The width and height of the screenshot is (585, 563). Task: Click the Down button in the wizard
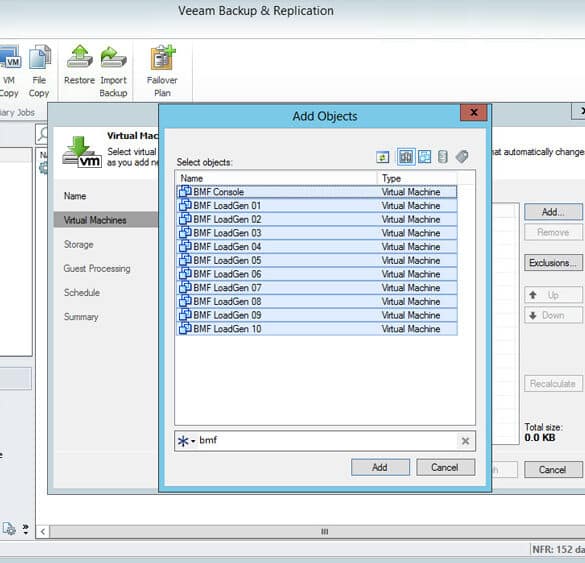[553, 315]
